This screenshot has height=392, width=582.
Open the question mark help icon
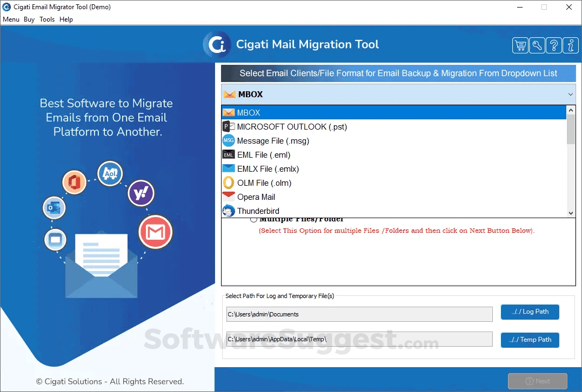(553, 45)
